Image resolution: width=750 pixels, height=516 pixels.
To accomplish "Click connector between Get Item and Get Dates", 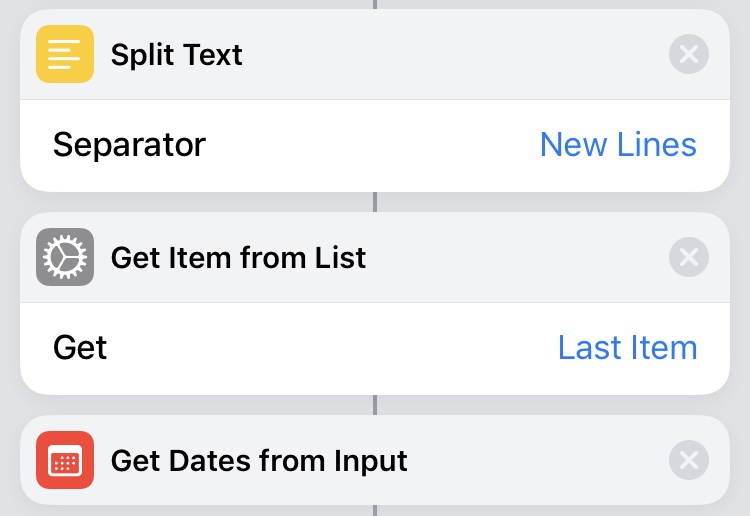I will [375, 405].
